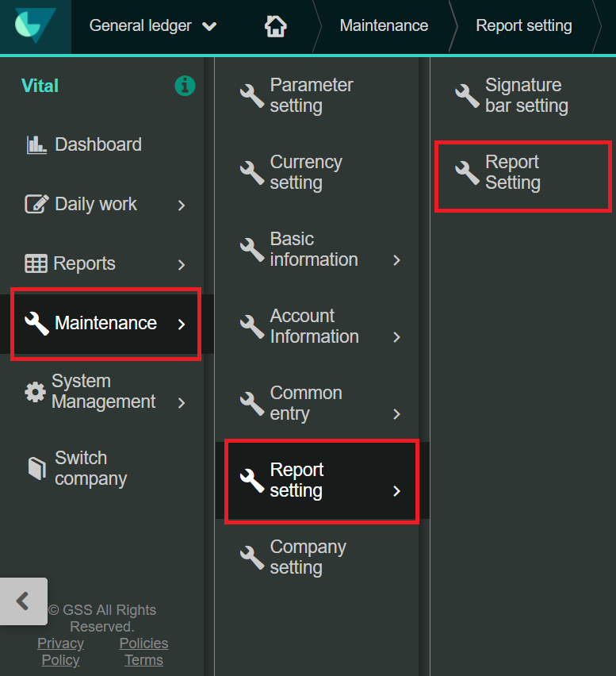Expand the Basic information submenu arrow

[396, 260]
